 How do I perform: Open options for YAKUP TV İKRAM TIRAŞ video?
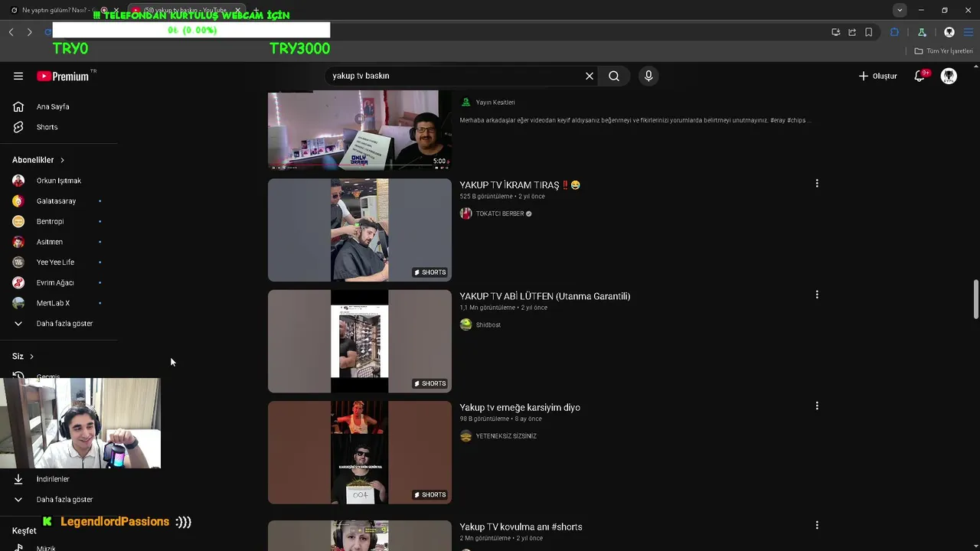pyautogui.click(x=817, y=184)
